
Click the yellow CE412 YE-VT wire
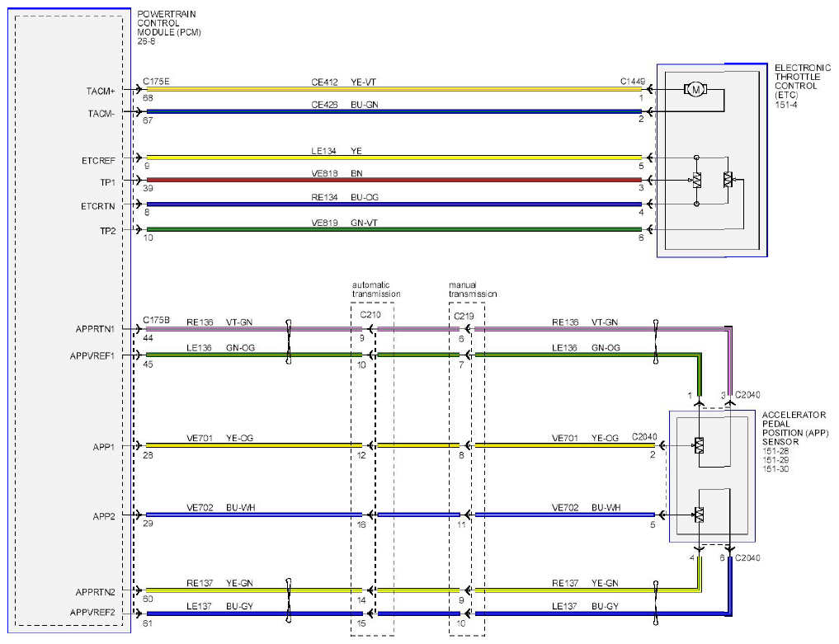[394, 89]
